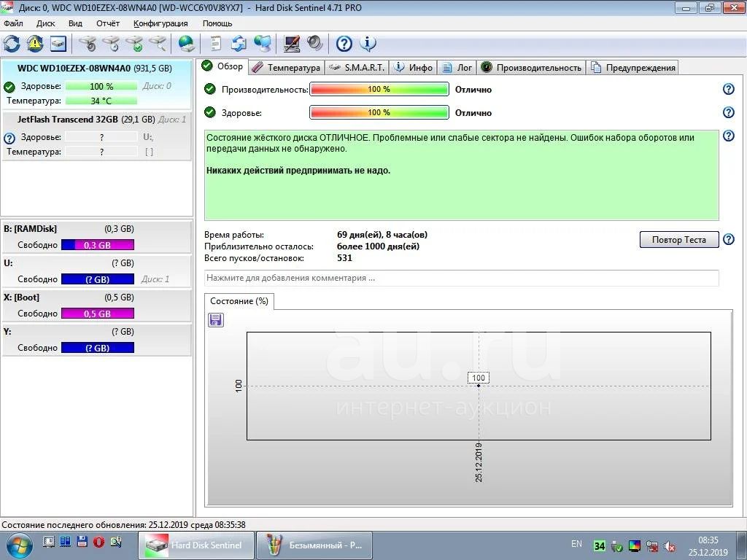Click the 100 data point label on chart
Screen dimensions: 747x560
[479, 378]
